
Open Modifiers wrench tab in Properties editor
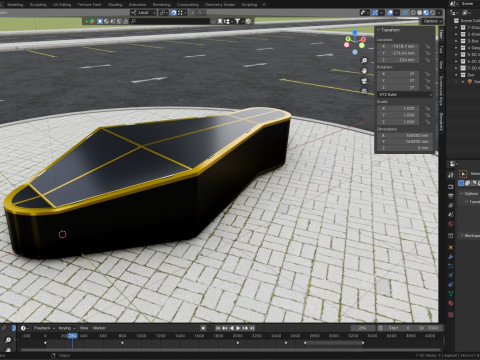(451, 257)
